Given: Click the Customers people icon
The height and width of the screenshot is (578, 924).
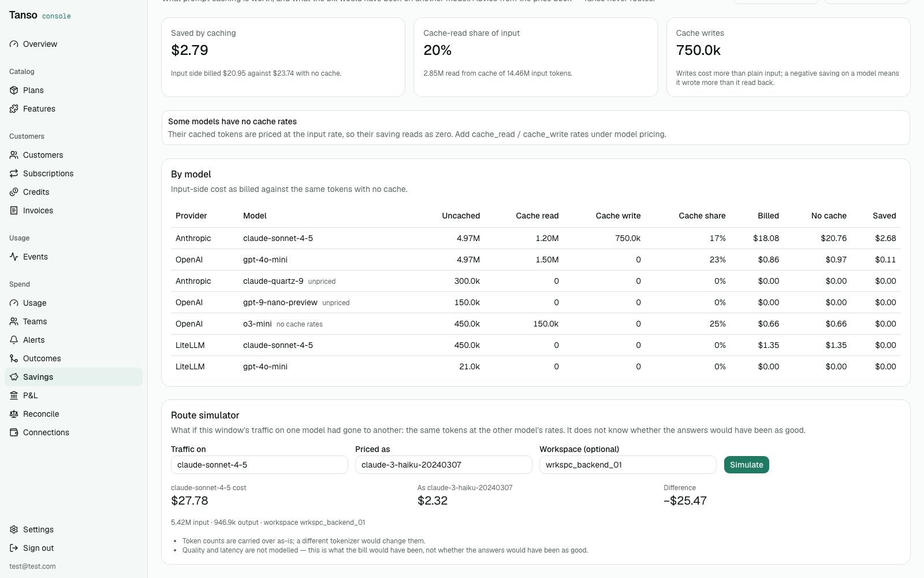Looking at the screenshot, I should coord(14,155).
